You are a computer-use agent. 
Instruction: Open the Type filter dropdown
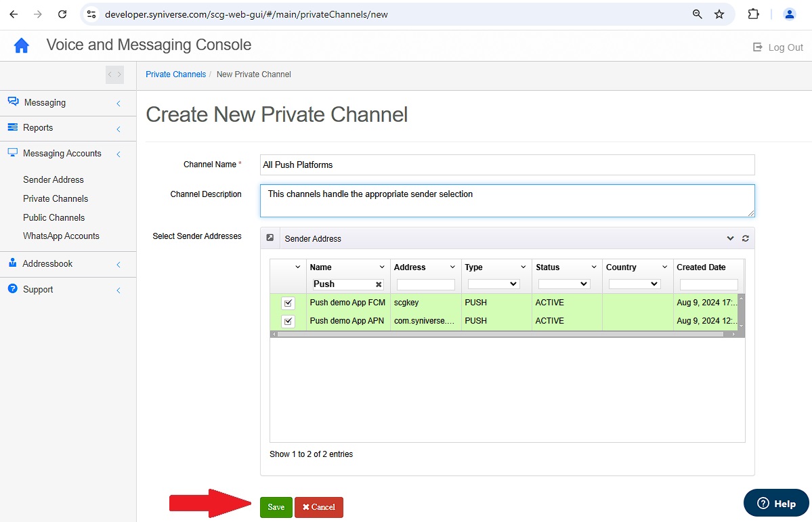pos(494,284)
